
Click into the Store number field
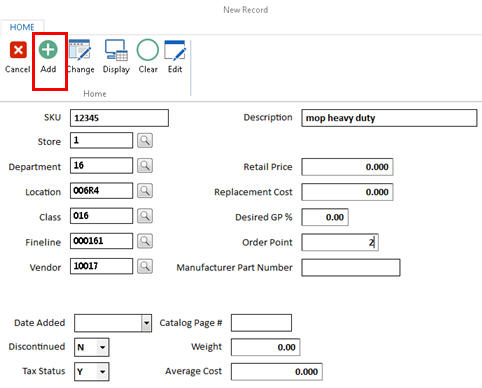coord(101,140)
